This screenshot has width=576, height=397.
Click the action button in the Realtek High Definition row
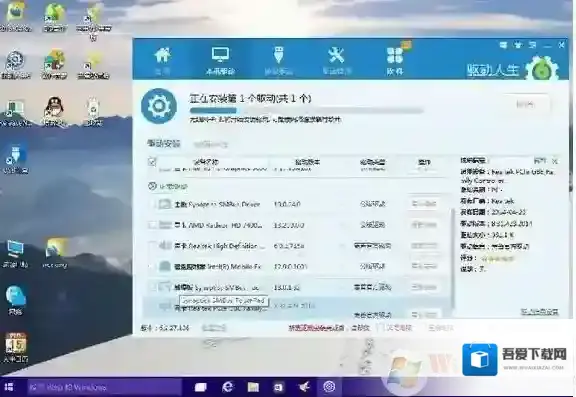[x=424, y=245]
